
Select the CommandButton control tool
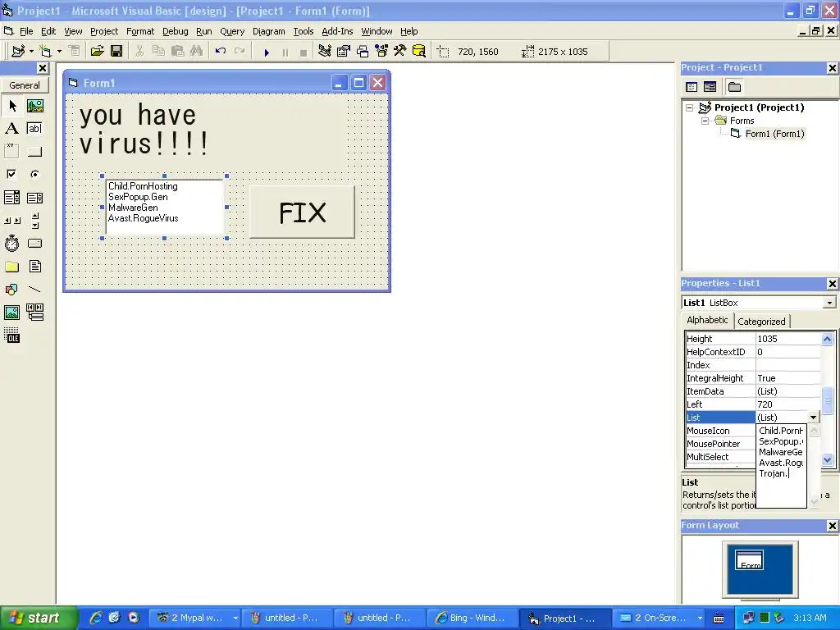point(34,152)
